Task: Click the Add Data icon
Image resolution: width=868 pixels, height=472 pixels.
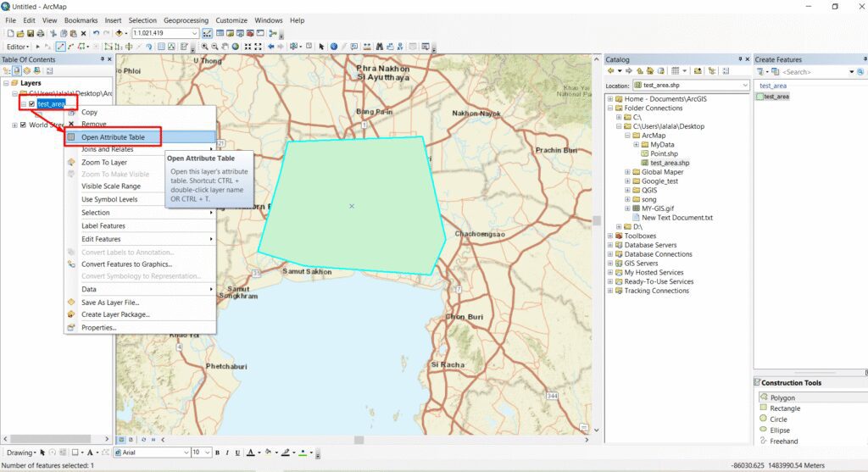Action: click(x=119, y=33)
